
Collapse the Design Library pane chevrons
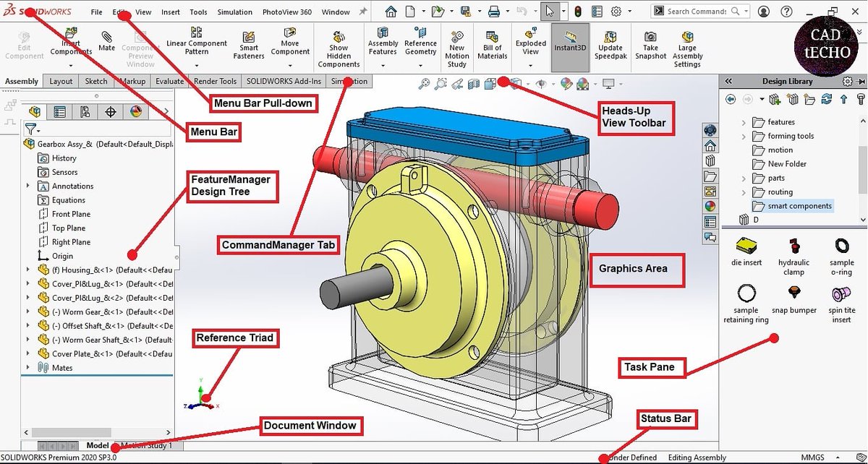pos(728,82)
